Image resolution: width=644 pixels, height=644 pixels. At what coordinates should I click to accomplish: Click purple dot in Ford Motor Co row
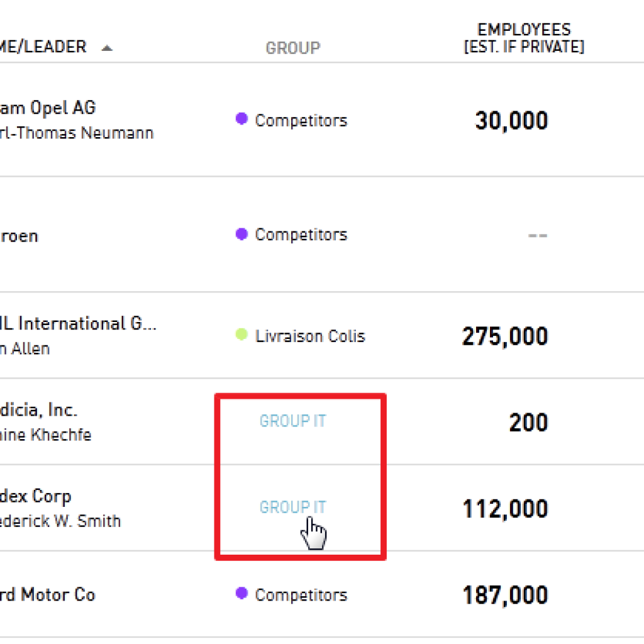[x=241, y=593]
